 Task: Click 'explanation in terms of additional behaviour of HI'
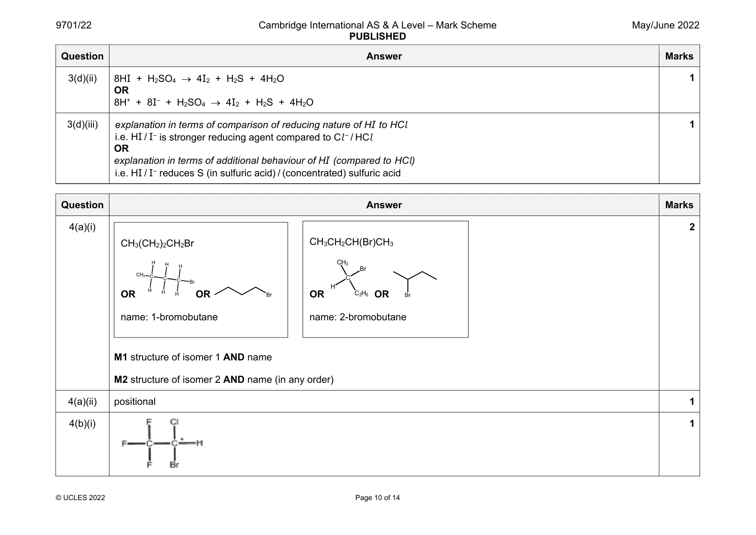pyautogui.click(x=264, y=160)
